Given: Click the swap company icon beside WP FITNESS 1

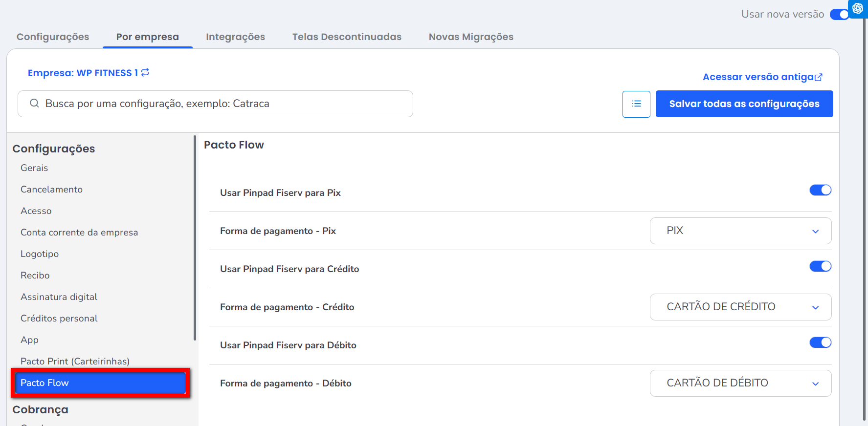Looking at the screenshot, I should (145, 72).
